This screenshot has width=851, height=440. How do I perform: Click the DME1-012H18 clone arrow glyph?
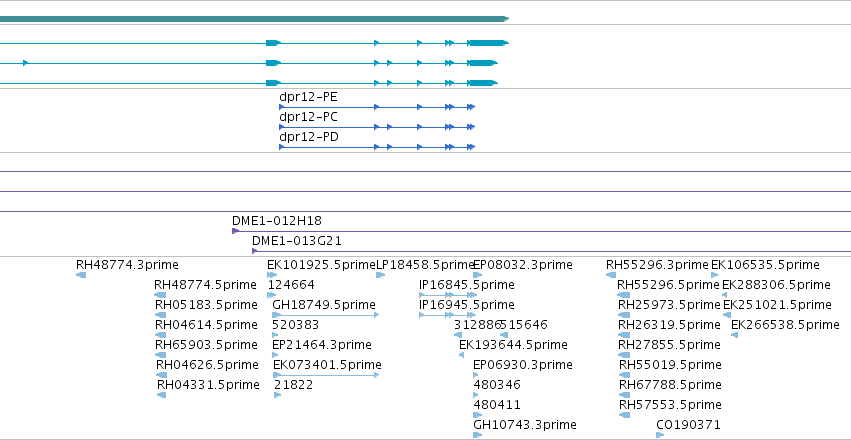[236, 231]
